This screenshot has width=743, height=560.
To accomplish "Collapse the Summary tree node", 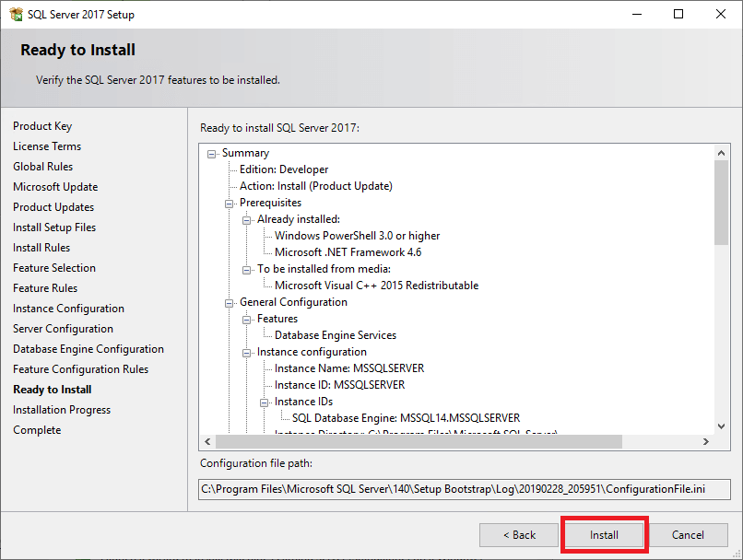I will [x=212, y=154].
